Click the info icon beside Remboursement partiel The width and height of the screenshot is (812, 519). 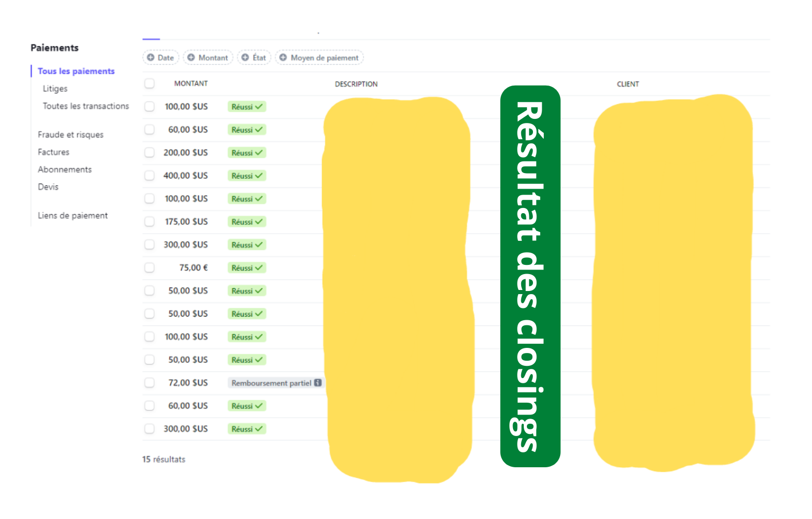(318, 383)
